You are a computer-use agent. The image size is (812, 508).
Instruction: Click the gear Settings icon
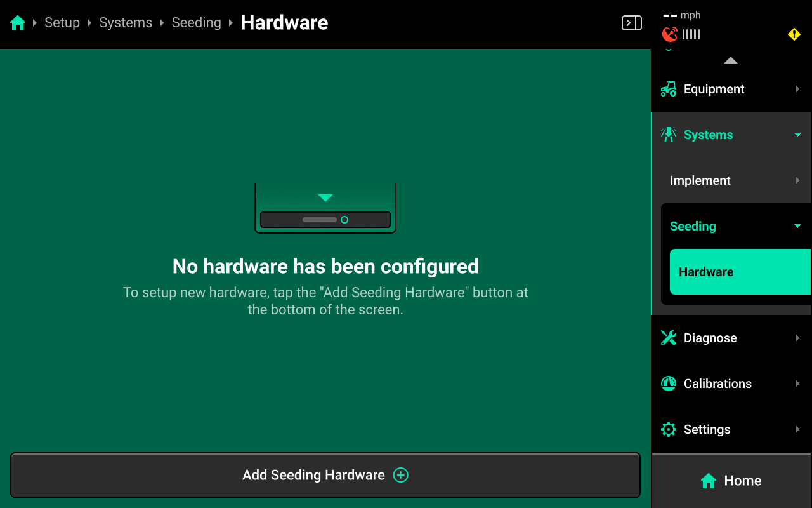(x=669, y=429)
